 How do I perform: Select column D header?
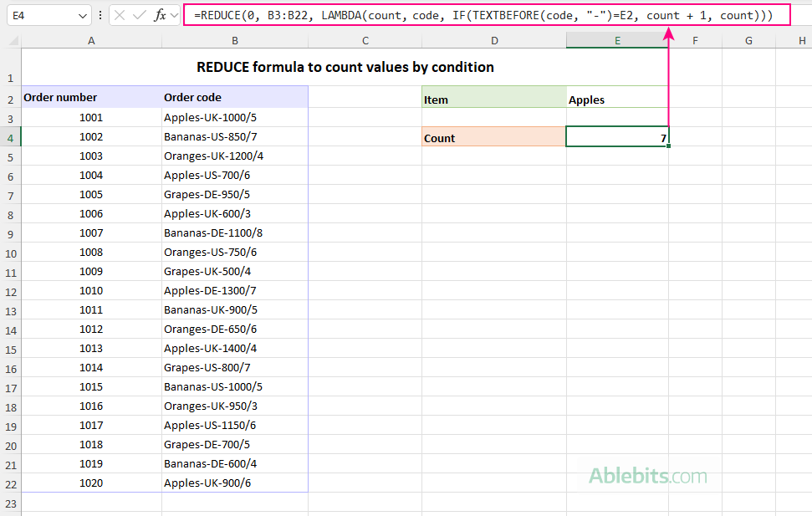coord(494,40)
